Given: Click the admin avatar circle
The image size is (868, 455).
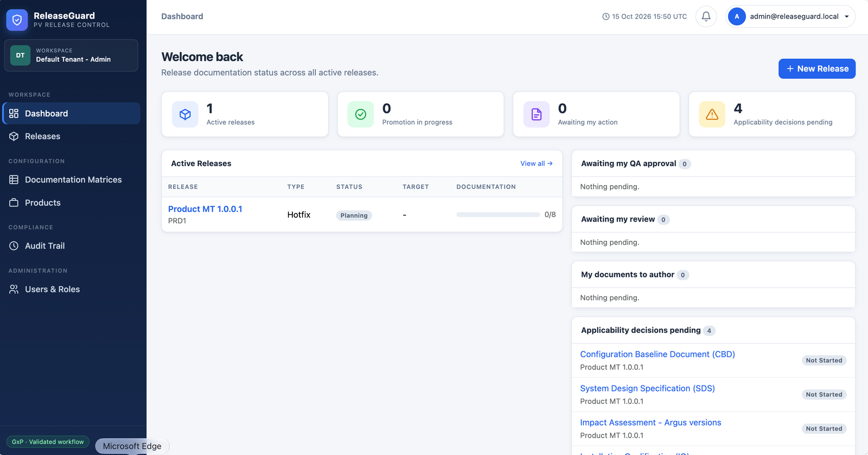Looking at the screenshot, I should click(x=737, y=16).
